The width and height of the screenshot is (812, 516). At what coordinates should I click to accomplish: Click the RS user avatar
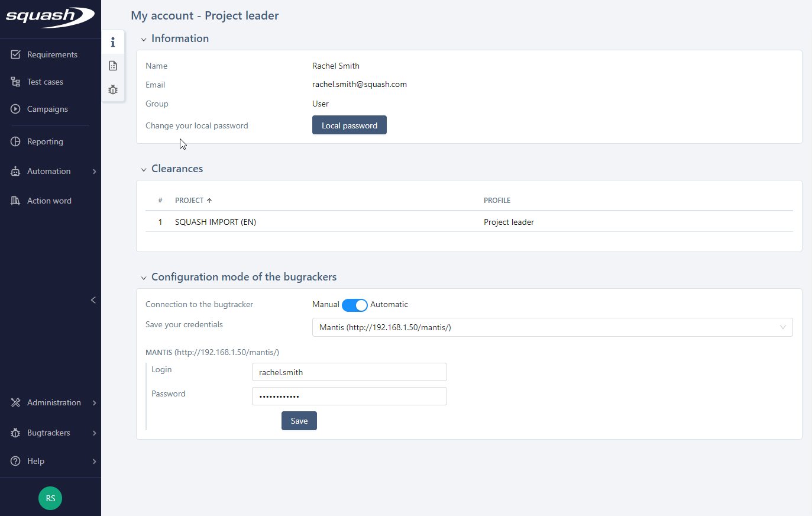pos(50,498)
